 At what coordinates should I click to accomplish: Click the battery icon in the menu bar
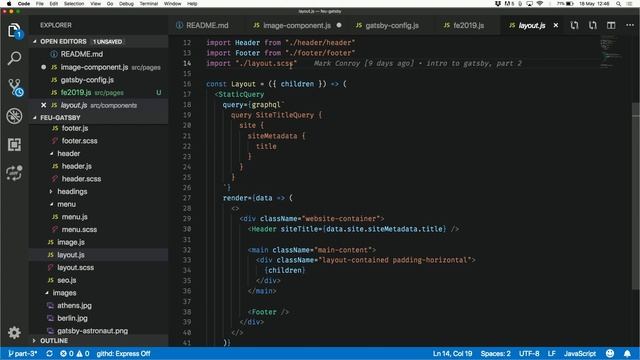[570, 4]
